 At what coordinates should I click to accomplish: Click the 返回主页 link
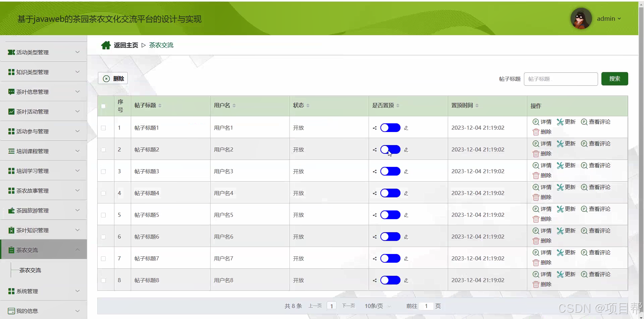coord(126,45)
